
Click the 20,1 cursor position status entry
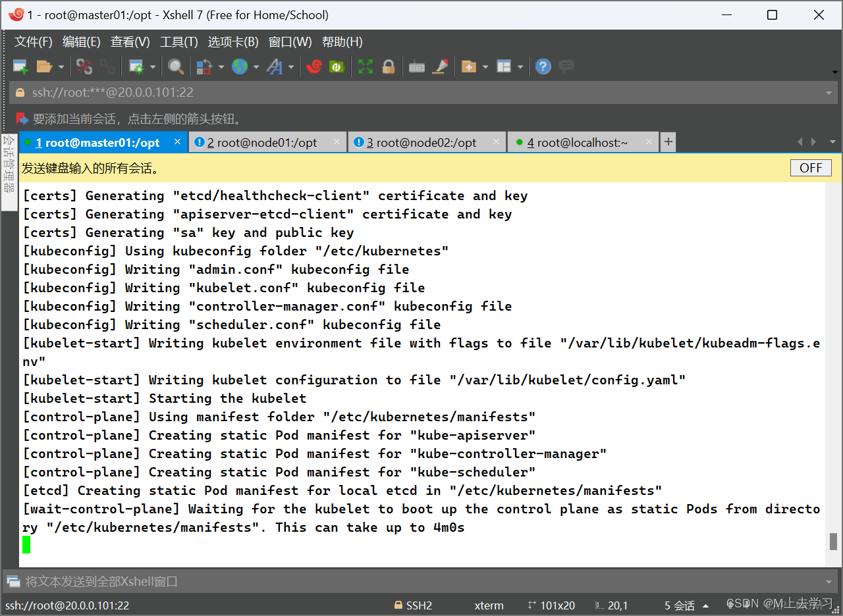611,605
